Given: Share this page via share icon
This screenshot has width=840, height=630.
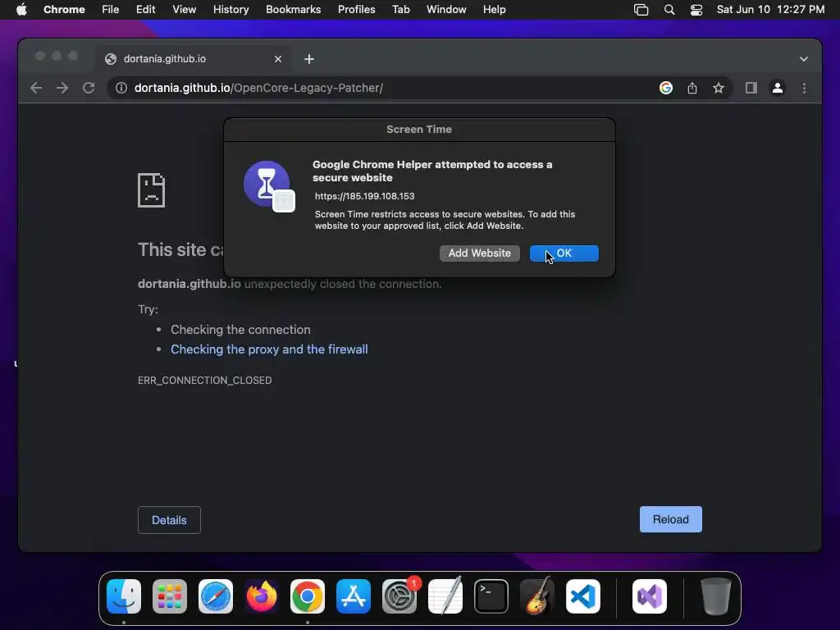Looking at the screenshot, I should click(x=692, y=88).
